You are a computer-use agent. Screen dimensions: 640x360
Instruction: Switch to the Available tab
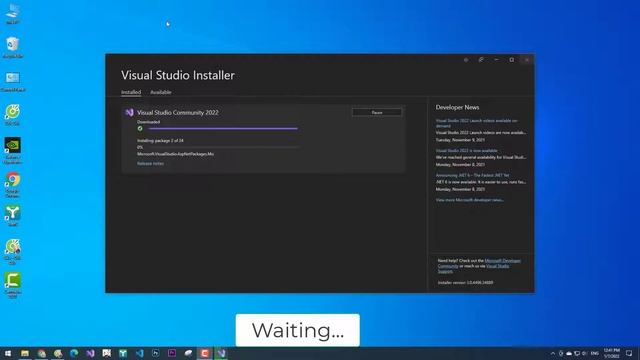pyautogui.click(x=161, y=92)
